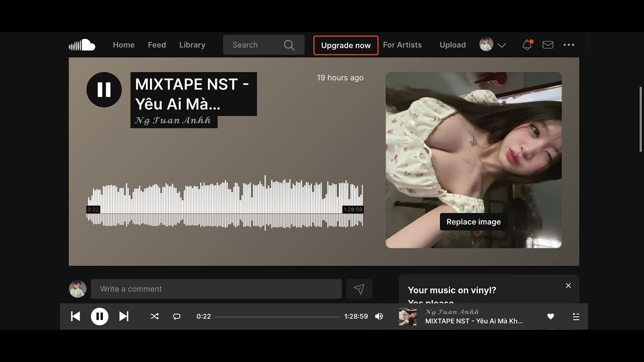Toggle repeat in the player bar

pos(177,316)
